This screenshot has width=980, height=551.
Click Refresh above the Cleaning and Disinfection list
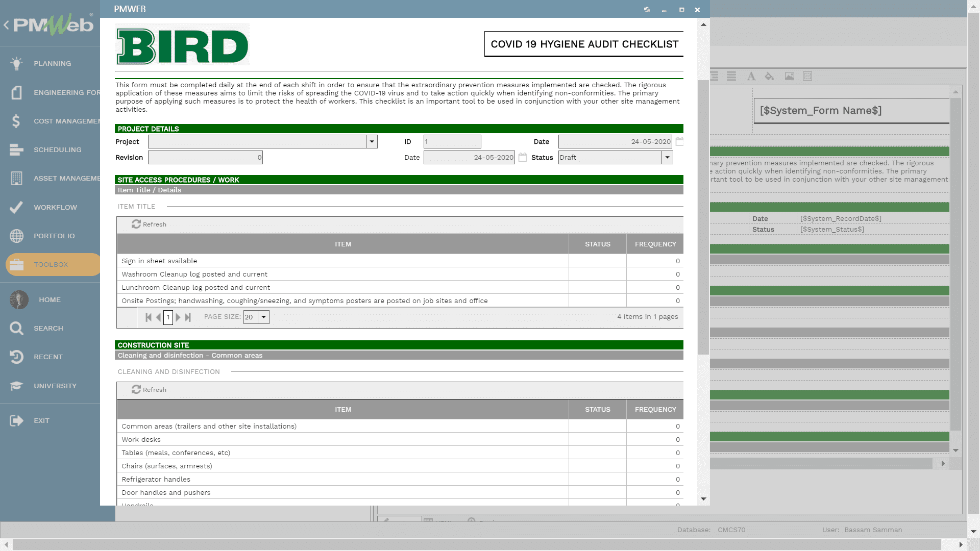point(149,389)
